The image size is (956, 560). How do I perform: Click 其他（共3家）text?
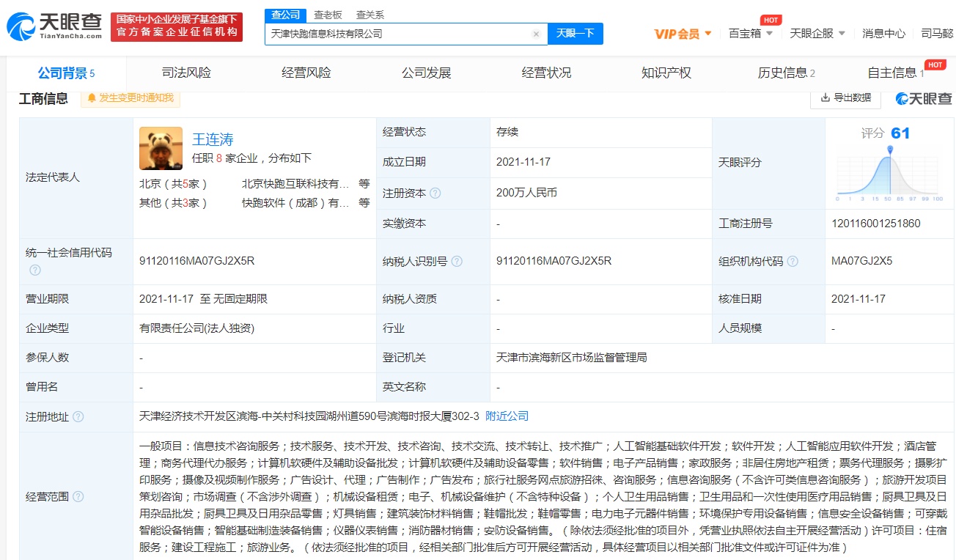174,203
